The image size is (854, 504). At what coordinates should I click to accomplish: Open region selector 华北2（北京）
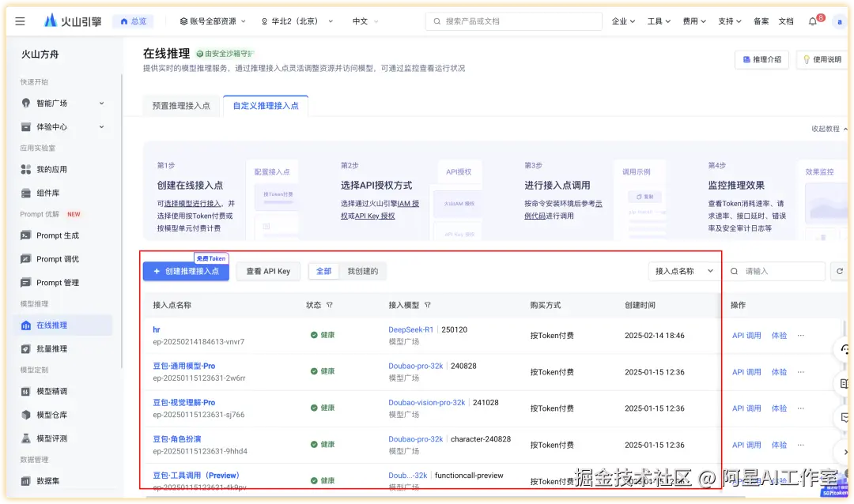[297, 21]
